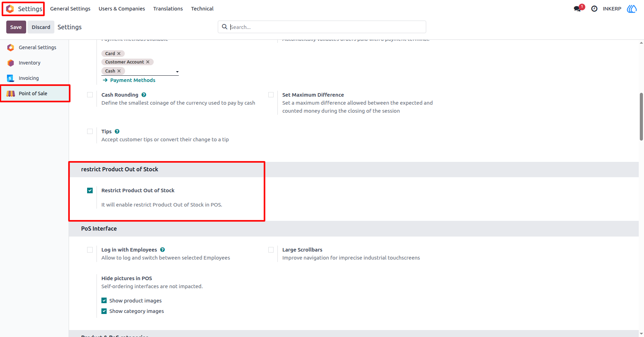Click the Tips help question icon
The height and width of the screenshot is (337, 644).
point(117,132)
